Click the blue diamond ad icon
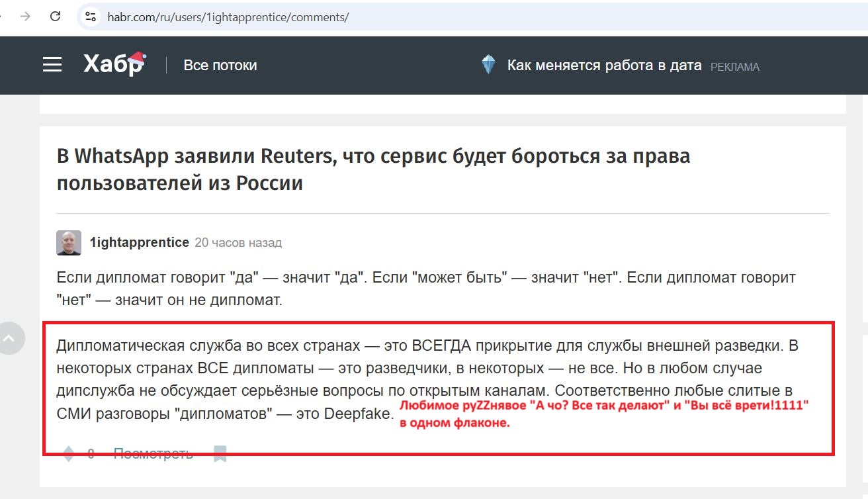The height and width of the screenshot is (499, 868). [x=488, y=64]
